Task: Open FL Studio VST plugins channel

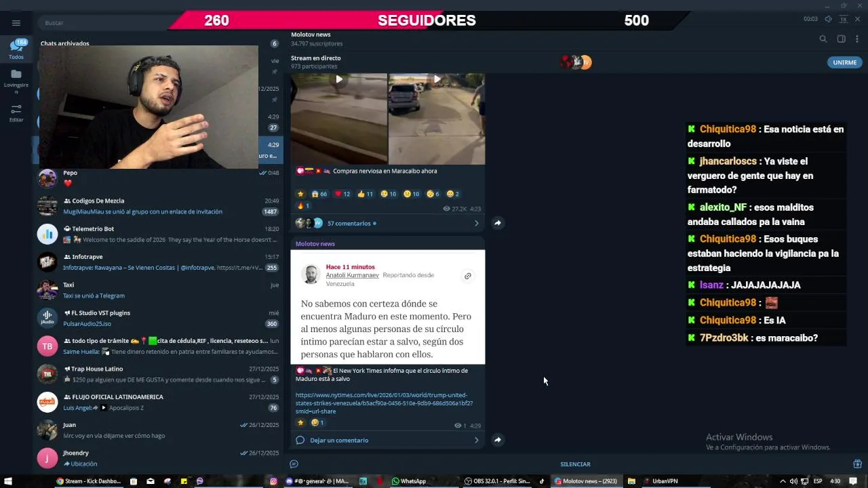Action: tap(158, 318)
